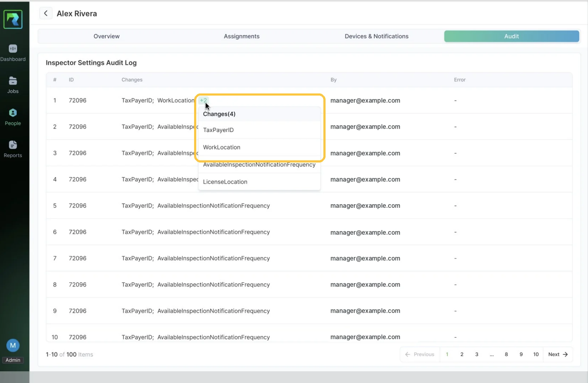Go to page 8 in pagination
Image resolution: width=588 pixels, height=383 pixels.
pos(506,354)
